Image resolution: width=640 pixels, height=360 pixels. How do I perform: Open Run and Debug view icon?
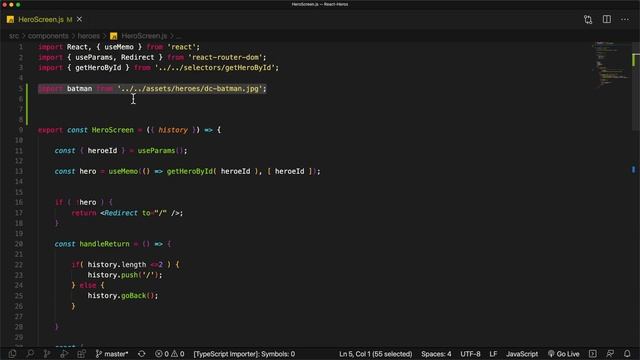pos(64,354)
